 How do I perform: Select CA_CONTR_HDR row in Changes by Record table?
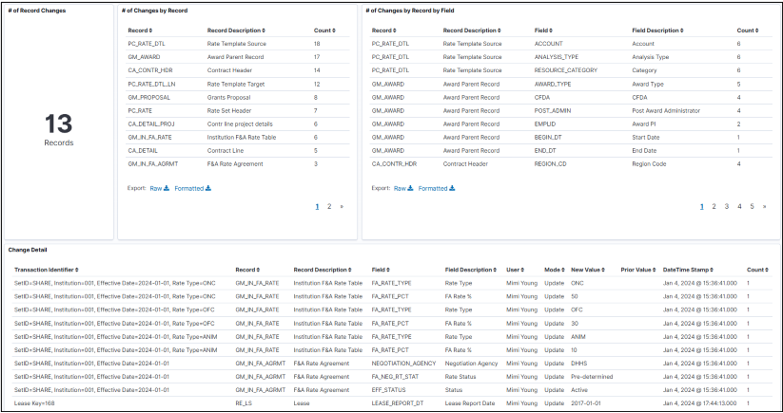pos(237,70)
